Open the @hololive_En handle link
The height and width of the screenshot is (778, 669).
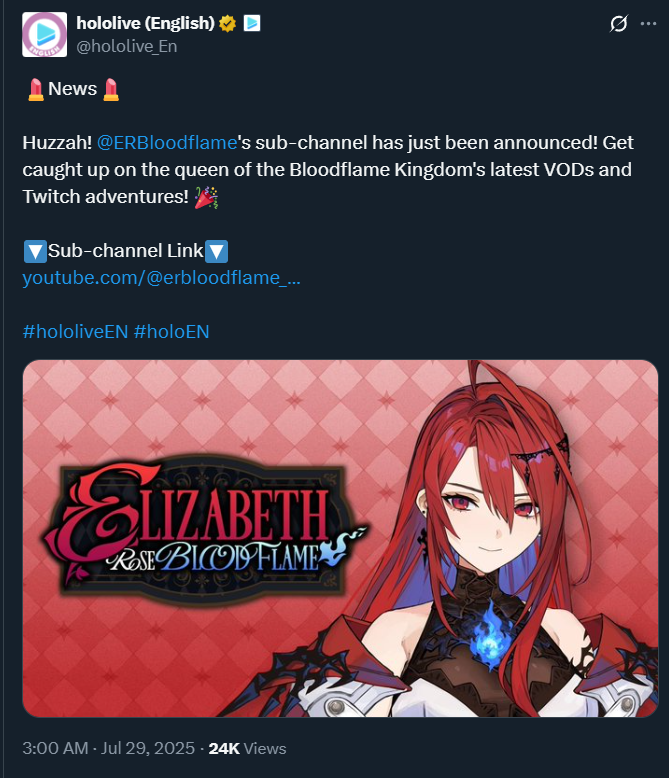point(127,46)
